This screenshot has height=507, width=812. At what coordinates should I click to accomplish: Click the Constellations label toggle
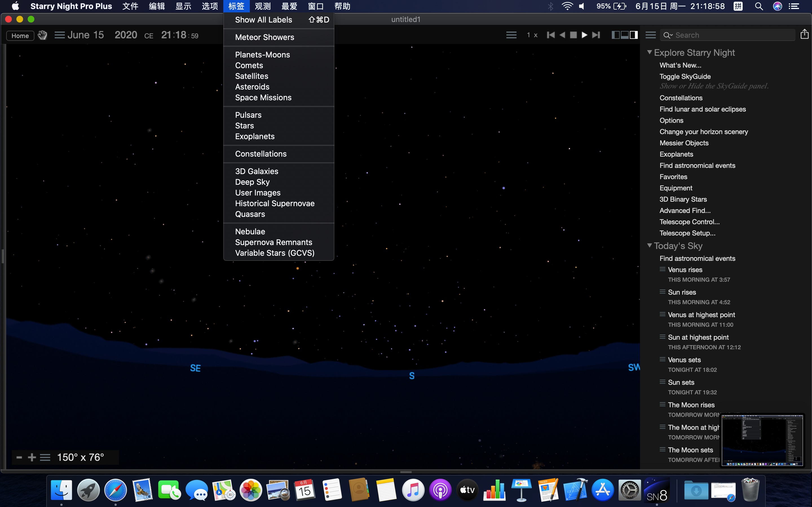261,154
